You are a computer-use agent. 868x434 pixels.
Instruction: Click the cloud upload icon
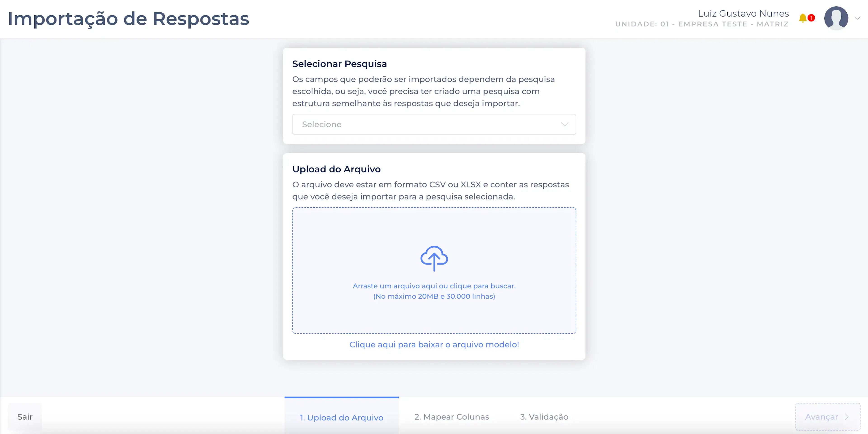434,258
